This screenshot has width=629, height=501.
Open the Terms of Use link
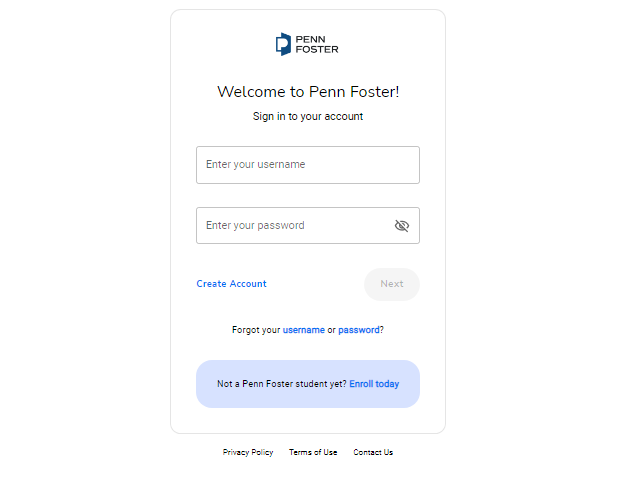pyautogui.click(x=313, y=452)
